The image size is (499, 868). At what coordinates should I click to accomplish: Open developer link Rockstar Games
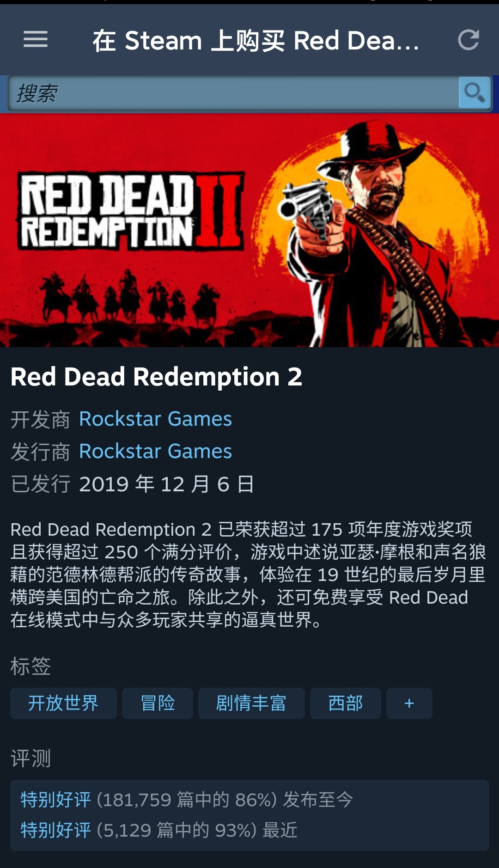(x=155, y=419)
